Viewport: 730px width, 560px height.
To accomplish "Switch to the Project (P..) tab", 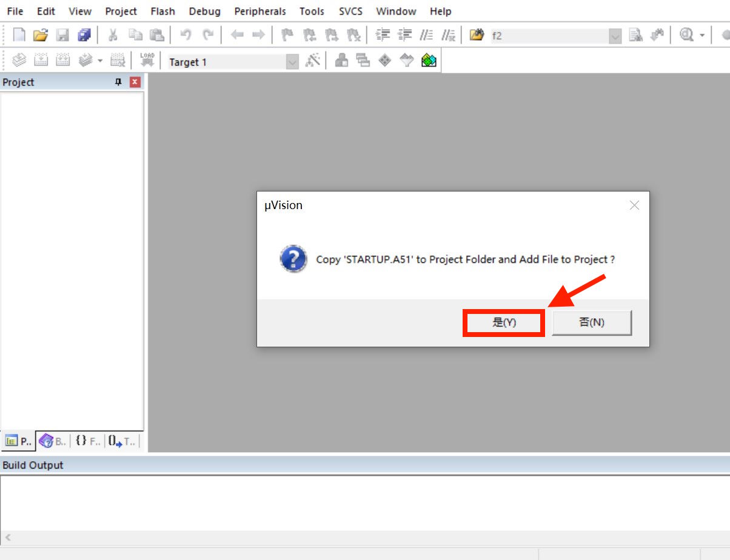I will coord(19,442).
